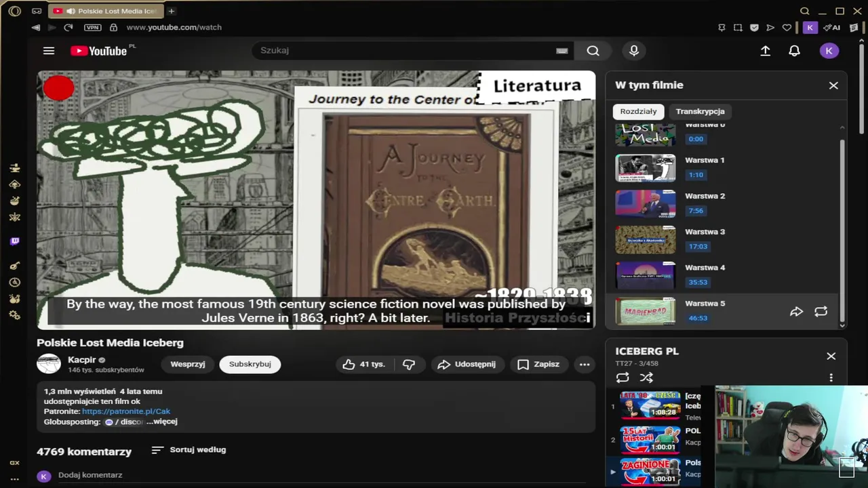The height and width of the screenshot is (488, 868).
Task: Open sidebar settings gears icon
Action: pyautogui.click(x=15, y=316)
